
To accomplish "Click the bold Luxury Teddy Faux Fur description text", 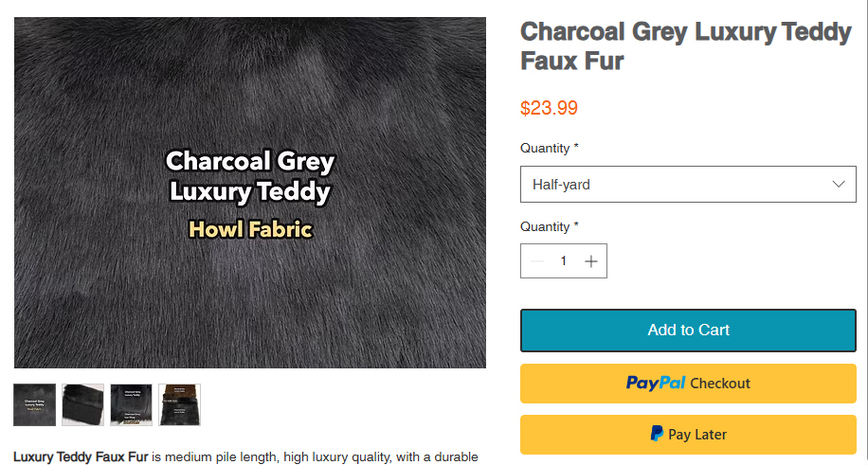I will (x=81, y=456).
